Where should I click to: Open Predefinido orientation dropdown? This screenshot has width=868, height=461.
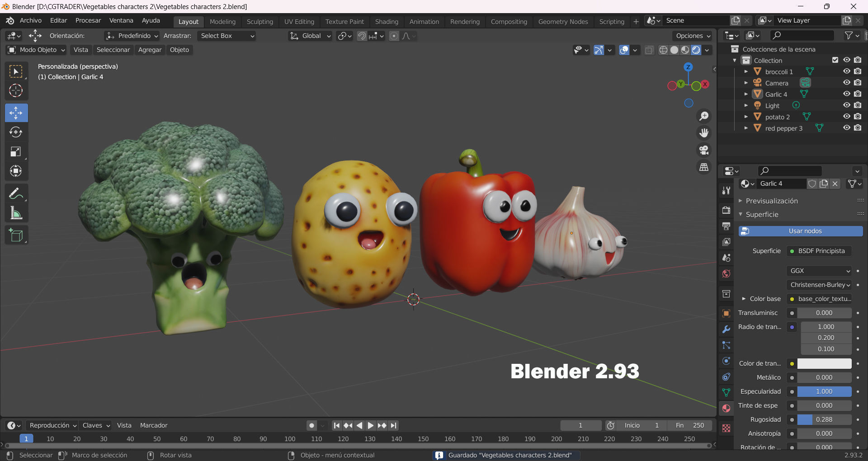132,36
